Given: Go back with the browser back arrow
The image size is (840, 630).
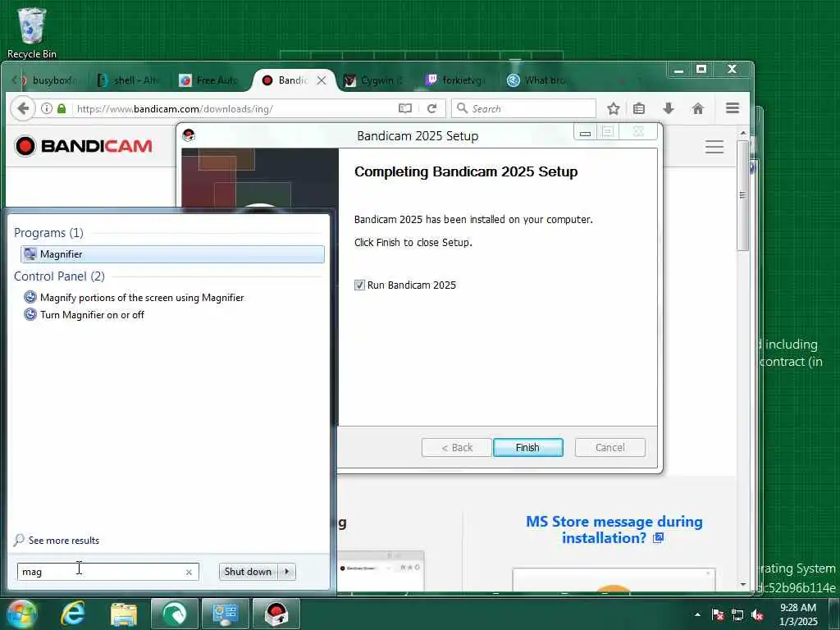Looking at the screenshot, I should tap(23, 109).
